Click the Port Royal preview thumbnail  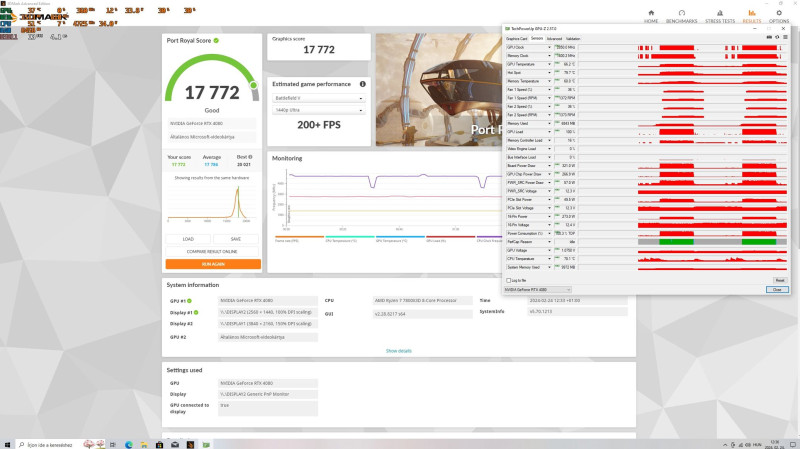439,90
